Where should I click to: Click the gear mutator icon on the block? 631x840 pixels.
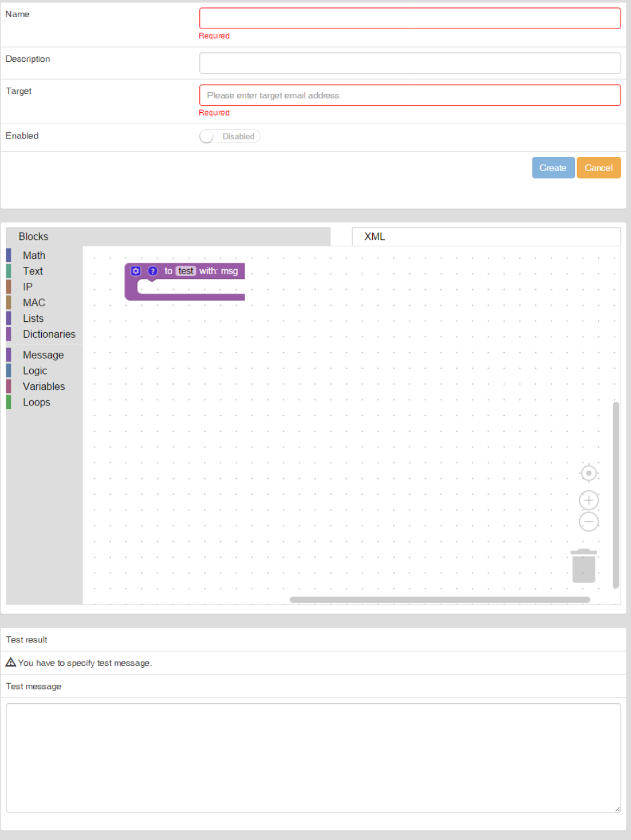point(136,271)
